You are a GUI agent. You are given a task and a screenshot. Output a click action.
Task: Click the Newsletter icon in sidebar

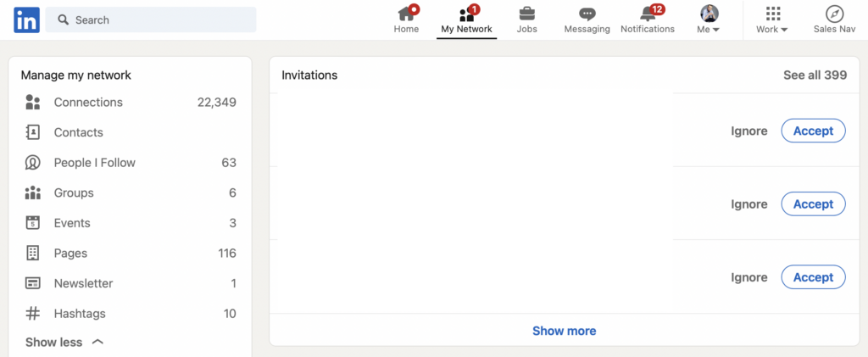[33, 283]
